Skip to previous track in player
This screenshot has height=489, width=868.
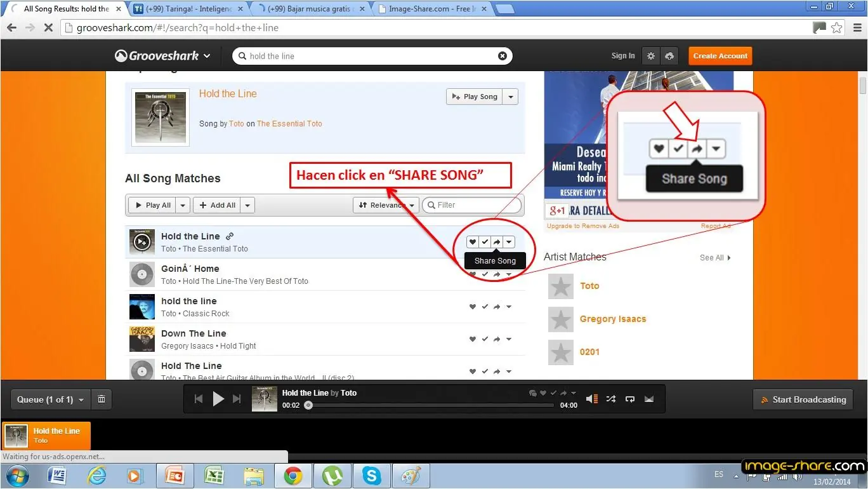coord(199,399)
